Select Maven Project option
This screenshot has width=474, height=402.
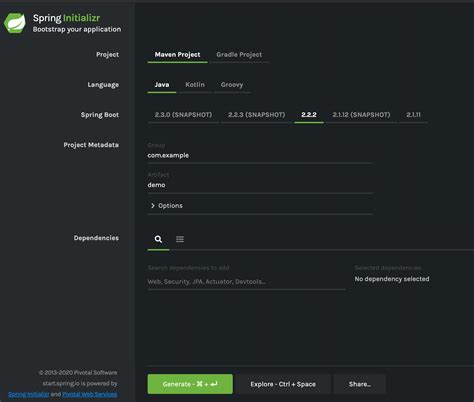[x=177, y=55]
